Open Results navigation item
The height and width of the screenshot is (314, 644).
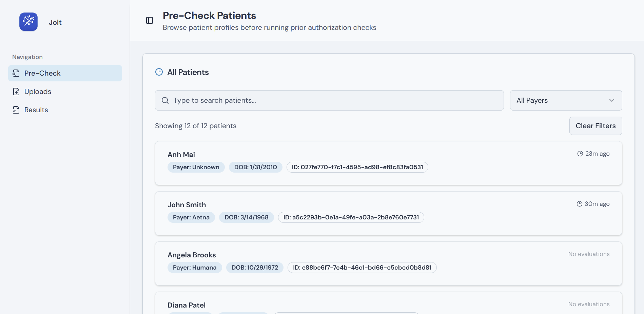point(36,110)
